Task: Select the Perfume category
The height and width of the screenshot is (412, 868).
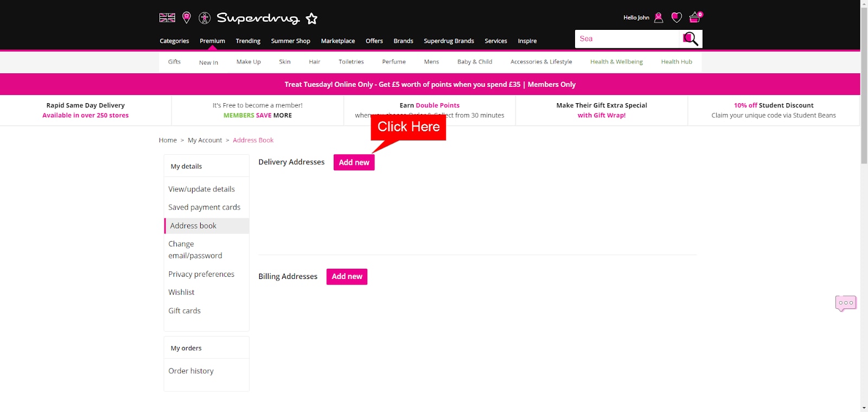Action: (394, 62)
